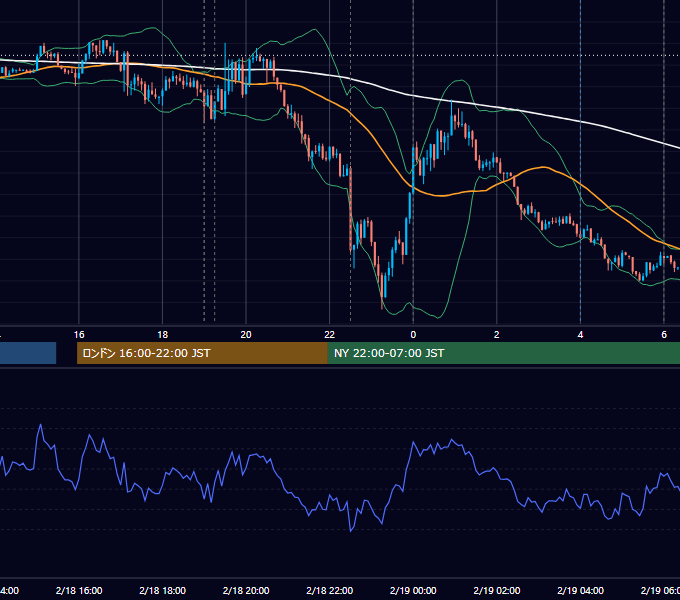Click the 4 hour axis label
The height and width of the screenshot is (600, 680).
[x=580, y=335]
